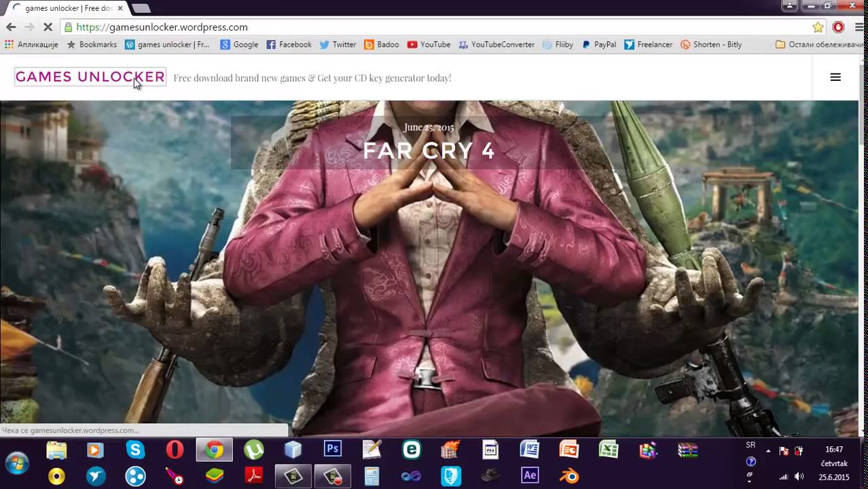Screen dimensions: 868x489
Task: Launch Opera from the taskbar
Action: pyautogui.click(x=175, y=450)
